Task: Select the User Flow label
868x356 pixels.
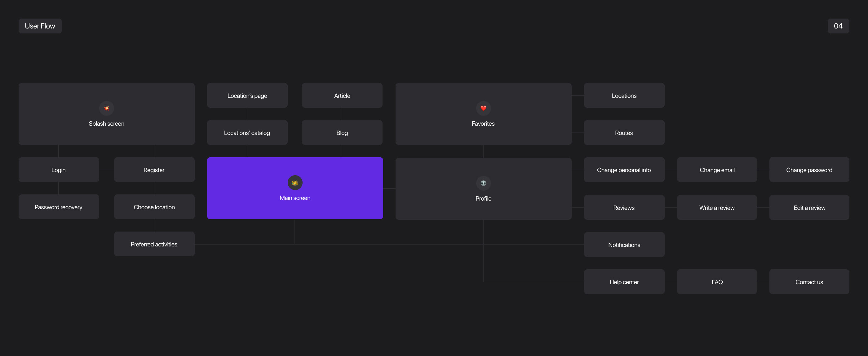Action: tap(40, 26)
